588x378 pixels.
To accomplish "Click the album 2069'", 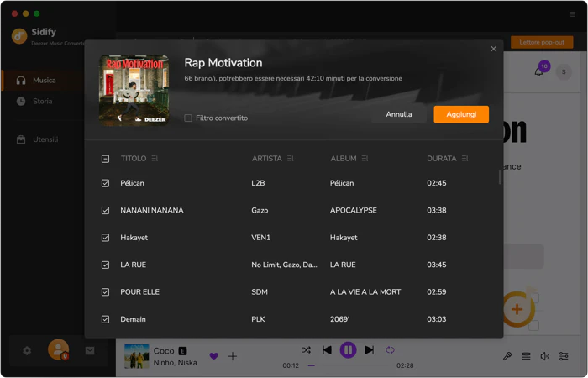I will [339, 319].
